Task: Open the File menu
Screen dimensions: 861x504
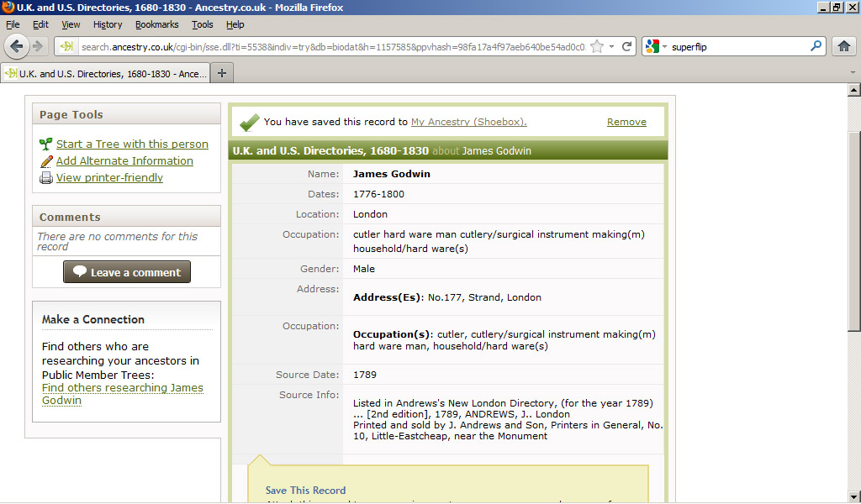Action: point(13,24)
